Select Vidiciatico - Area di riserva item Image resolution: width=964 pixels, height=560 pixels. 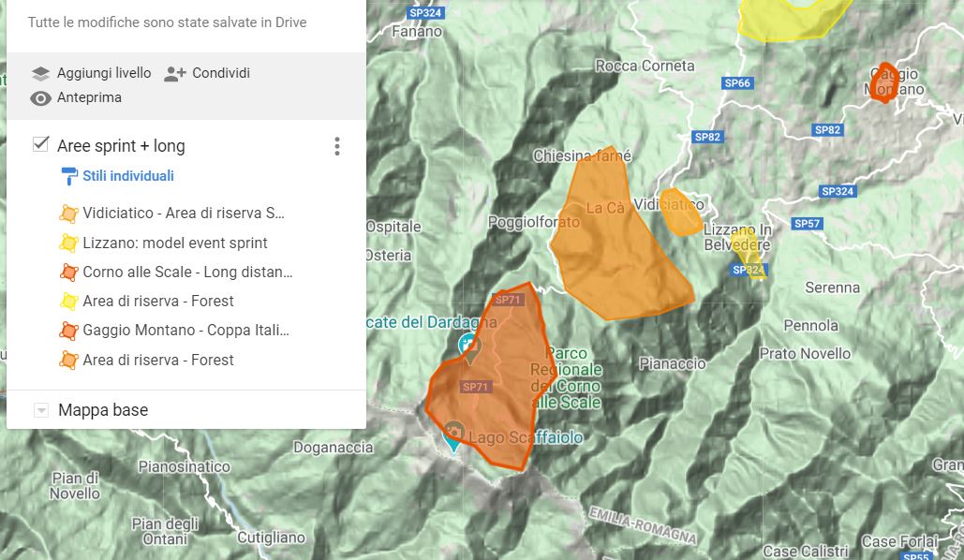(183, 214)
